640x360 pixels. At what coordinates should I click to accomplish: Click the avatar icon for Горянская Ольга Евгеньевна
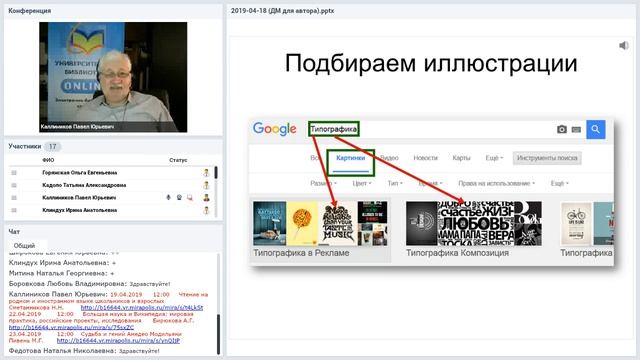coord(206,173)
